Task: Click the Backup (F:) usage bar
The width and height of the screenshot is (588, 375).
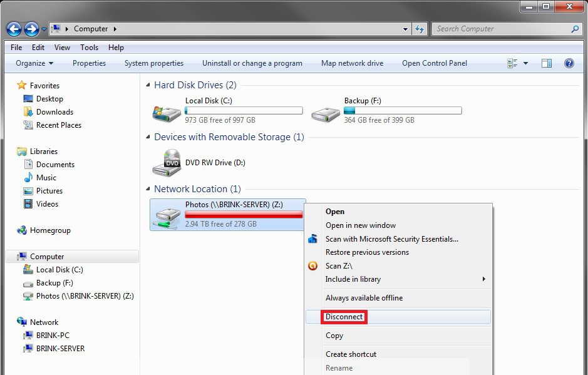Action: click(x=403, y=111)
